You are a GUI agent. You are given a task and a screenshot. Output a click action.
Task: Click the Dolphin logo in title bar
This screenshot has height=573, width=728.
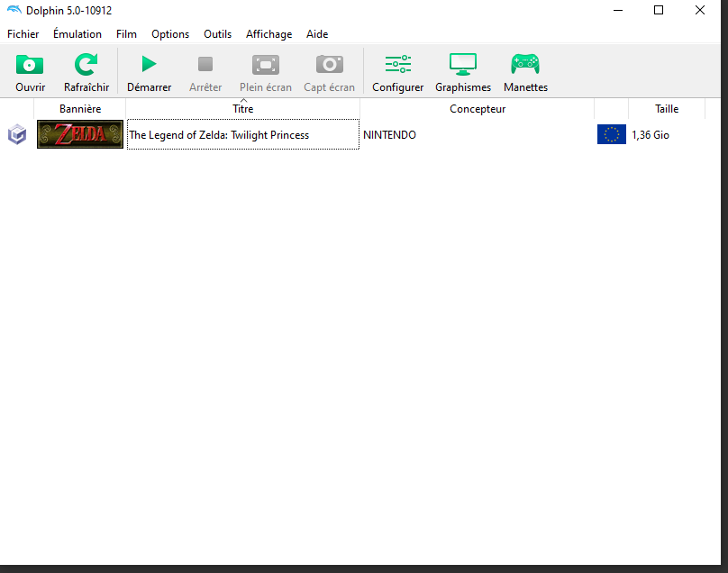(x=14, y=10)
